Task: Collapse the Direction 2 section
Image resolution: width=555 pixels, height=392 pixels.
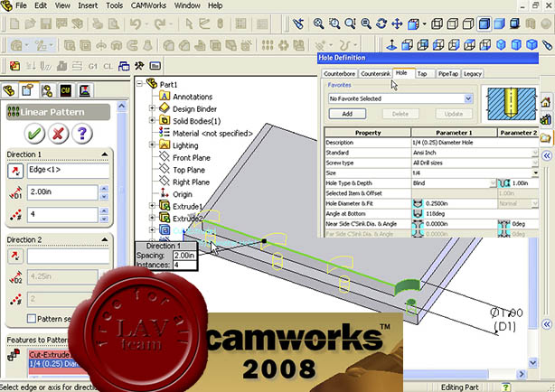Action: tap(105, 239)
